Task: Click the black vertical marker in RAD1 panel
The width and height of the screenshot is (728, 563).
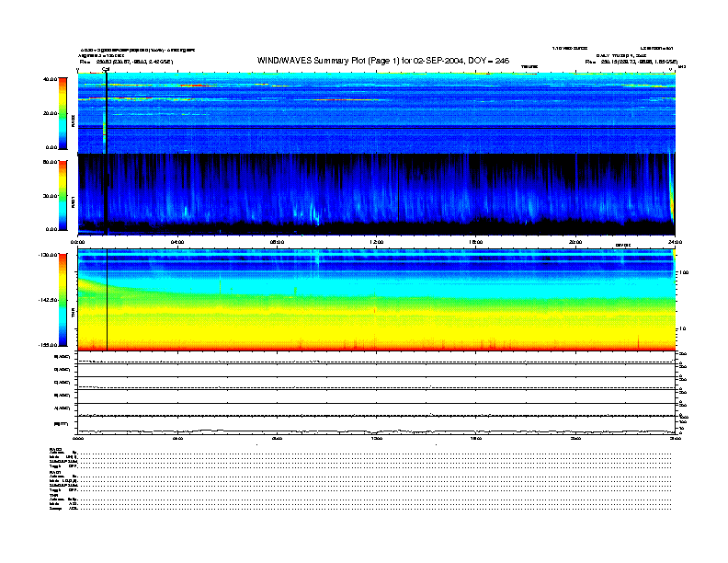Action: click(x=107, y=193)
